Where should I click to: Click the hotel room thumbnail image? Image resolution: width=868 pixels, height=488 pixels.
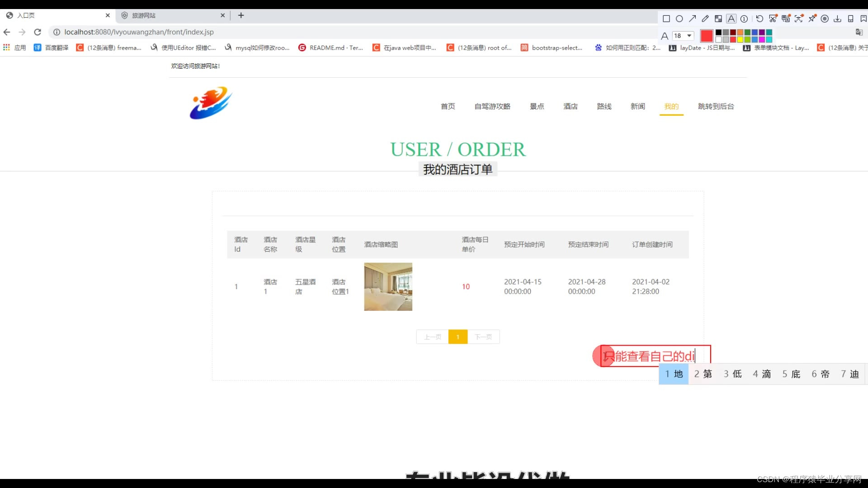[388, 287]
